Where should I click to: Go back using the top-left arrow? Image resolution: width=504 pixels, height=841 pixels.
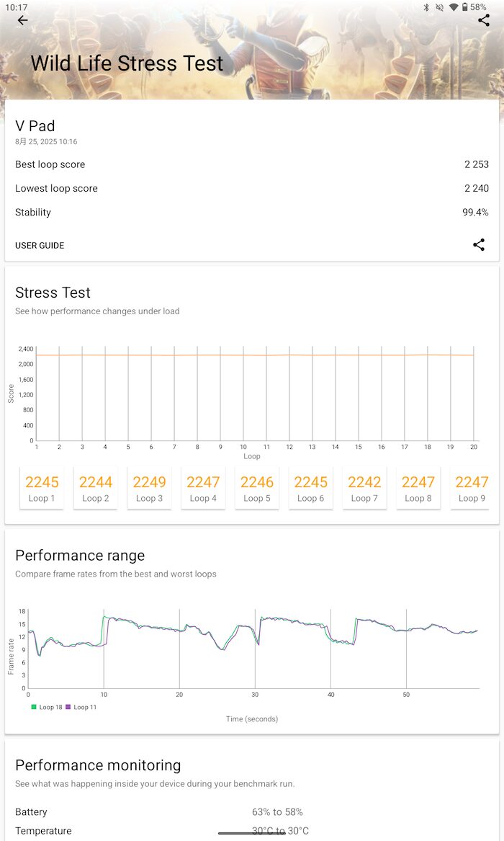pyautogui.click(x=22, y=20)
